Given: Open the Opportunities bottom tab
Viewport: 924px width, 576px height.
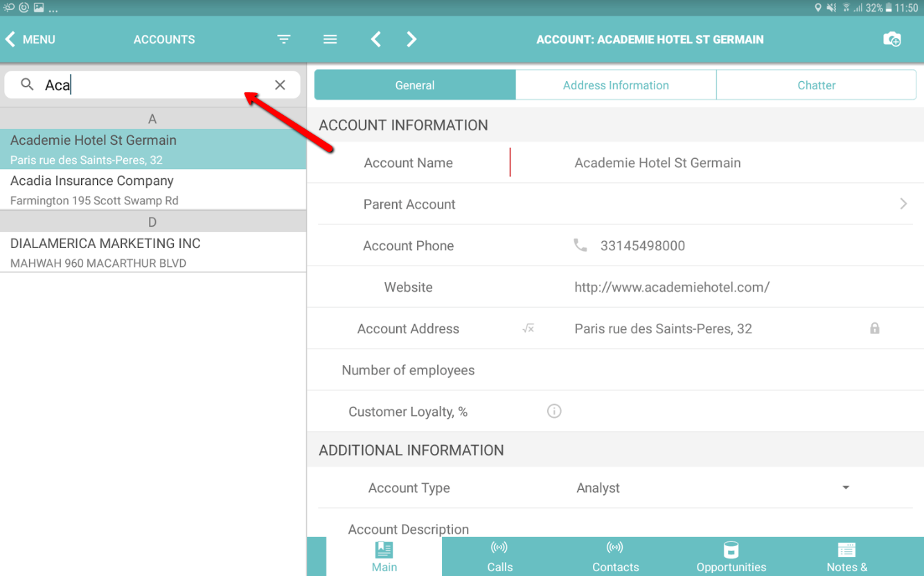Looking at the screenshot, I should pyautogui.click(x=731, y=557).
